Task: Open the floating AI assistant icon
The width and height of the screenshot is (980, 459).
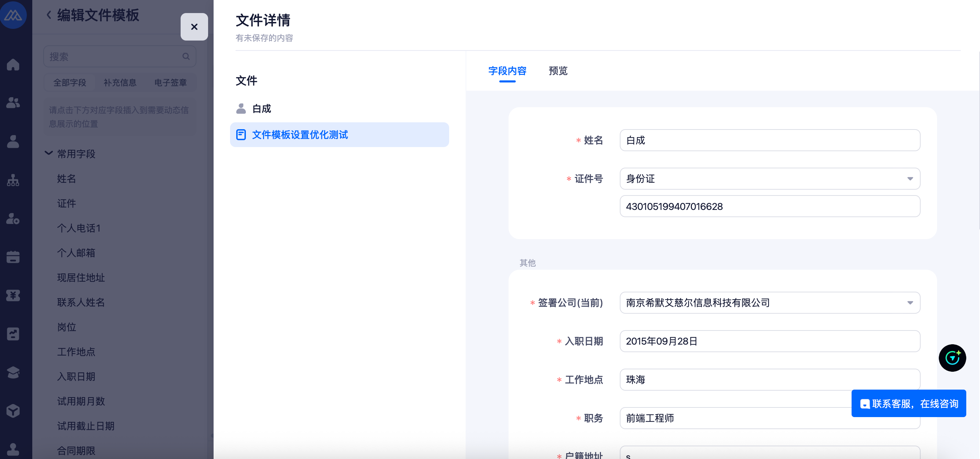Action: tap(952, 358)
